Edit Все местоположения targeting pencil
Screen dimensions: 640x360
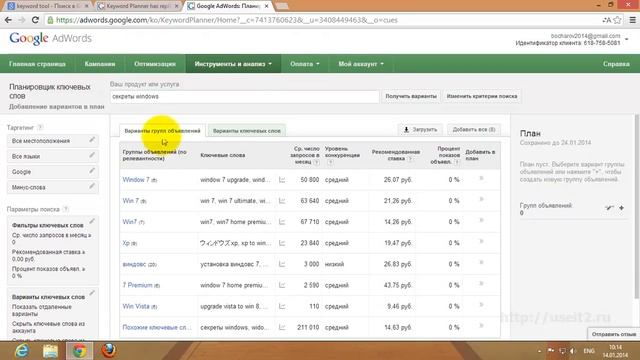(x=92, y=140)
